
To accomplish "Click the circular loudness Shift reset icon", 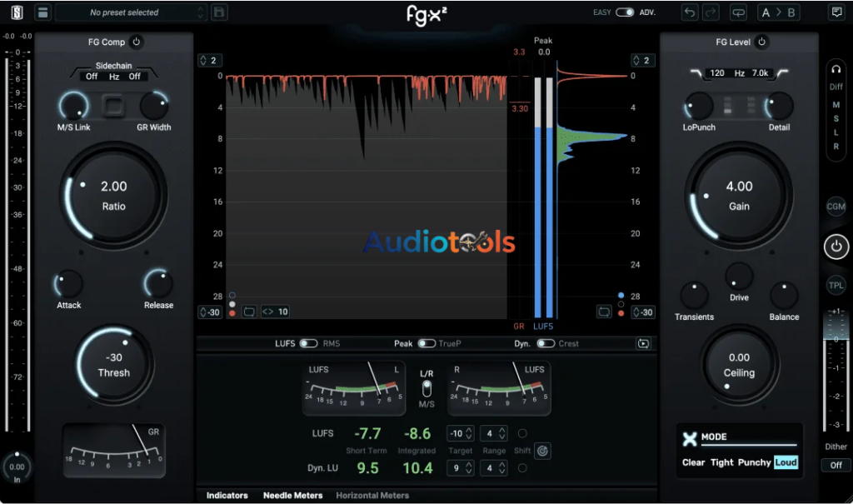I will click(542, 451).
